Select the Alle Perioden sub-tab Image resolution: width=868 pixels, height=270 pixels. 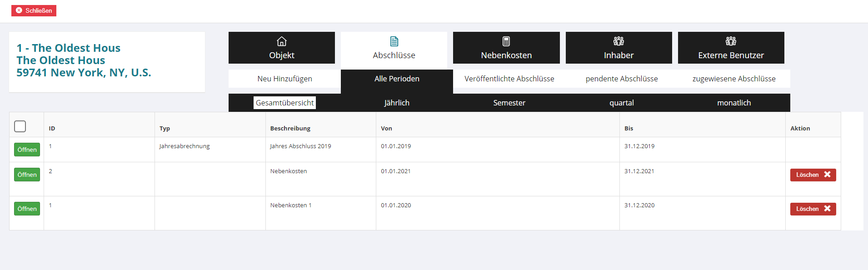[397, 79]
